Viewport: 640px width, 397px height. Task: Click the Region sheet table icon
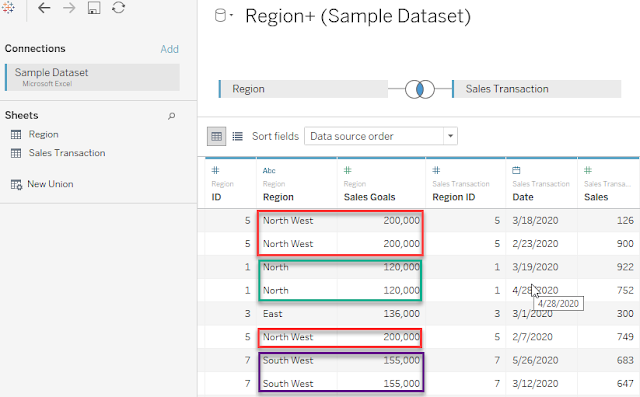pos(16,134)
